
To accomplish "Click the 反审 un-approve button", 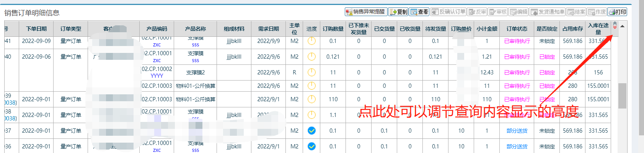I will (x=477, y=12).
